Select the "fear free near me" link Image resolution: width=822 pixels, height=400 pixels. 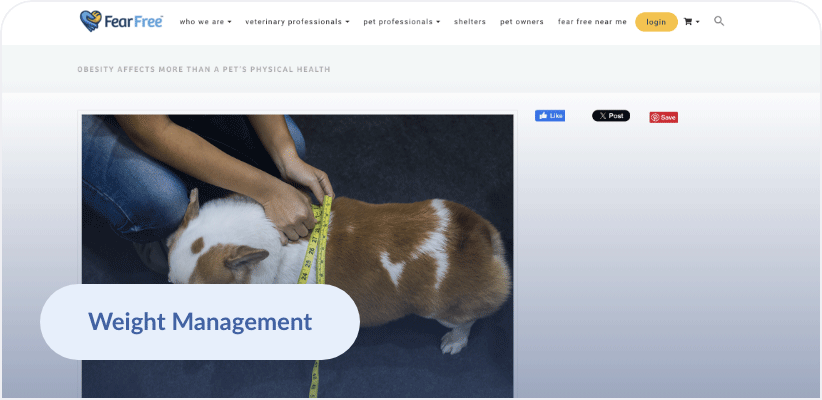point(592,22)
